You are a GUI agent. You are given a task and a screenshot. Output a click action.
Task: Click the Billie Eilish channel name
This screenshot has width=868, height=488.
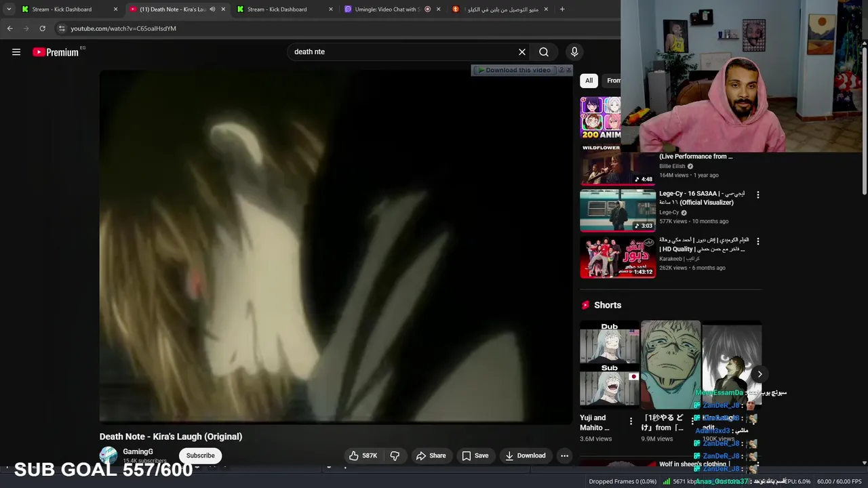(672, 166)
